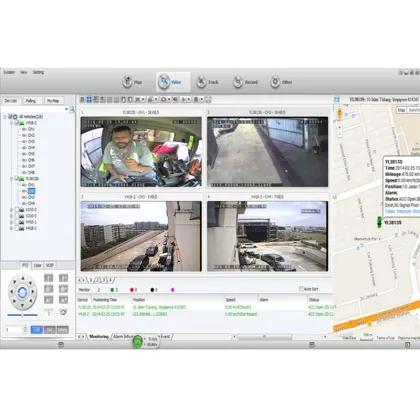Open the Other section in top navigation
Viewport: 420px width, 420px height.
pos(281,82)
